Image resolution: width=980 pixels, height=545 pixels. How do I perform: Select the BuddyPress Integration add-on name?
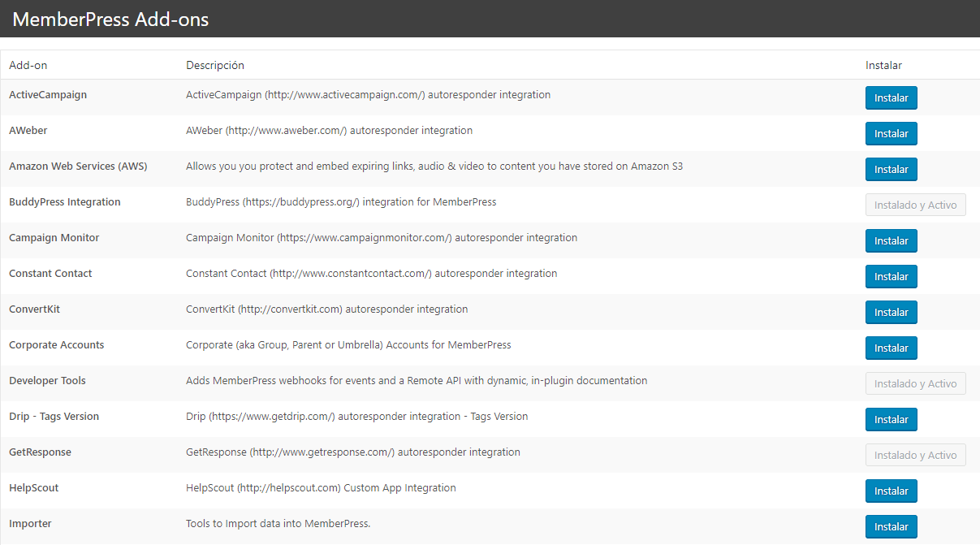(x=65, y=202)
